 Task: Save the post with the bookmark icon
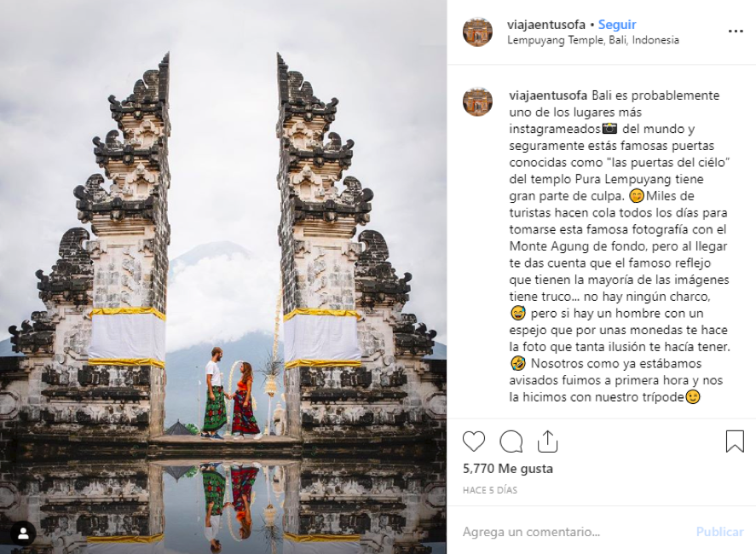tap(735, 441)
